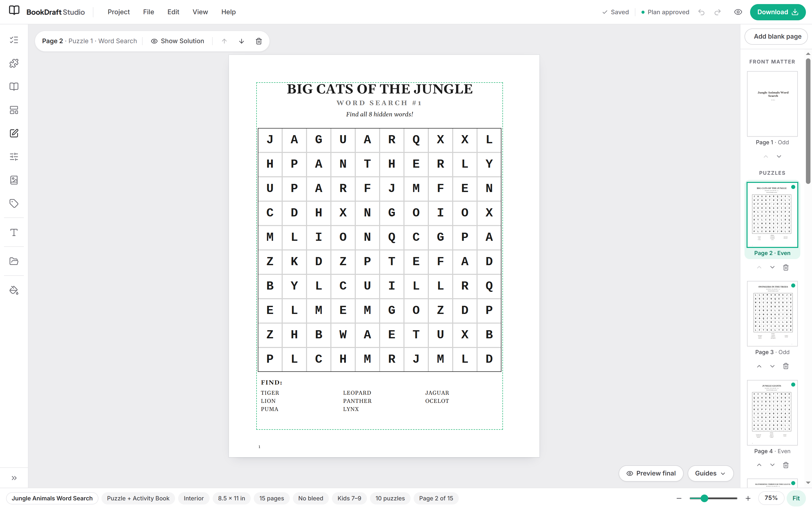The height and width of the screenshot is (508, 812).
Task: Select the Page 3 Odd thumbnail
Action: pyautogui.click(x=772, y=313)
